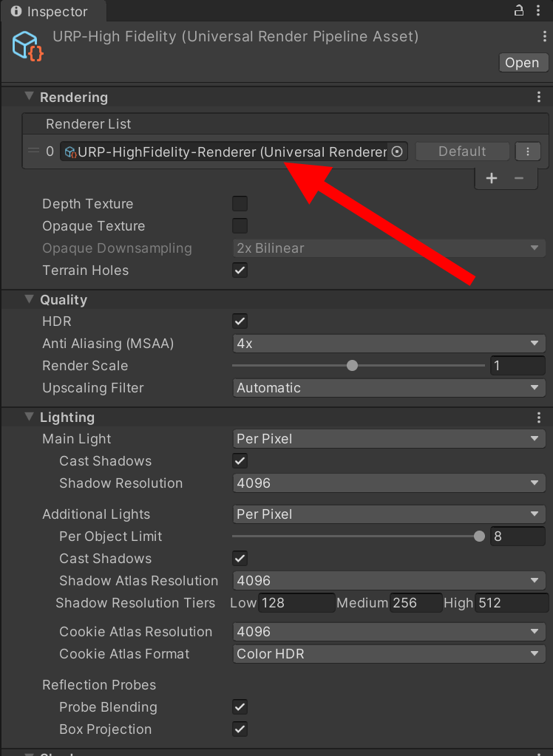The image size is (553, 756).
Task: Open the Shadow Atlas Resolution dropdown
Action: [389, 581]
